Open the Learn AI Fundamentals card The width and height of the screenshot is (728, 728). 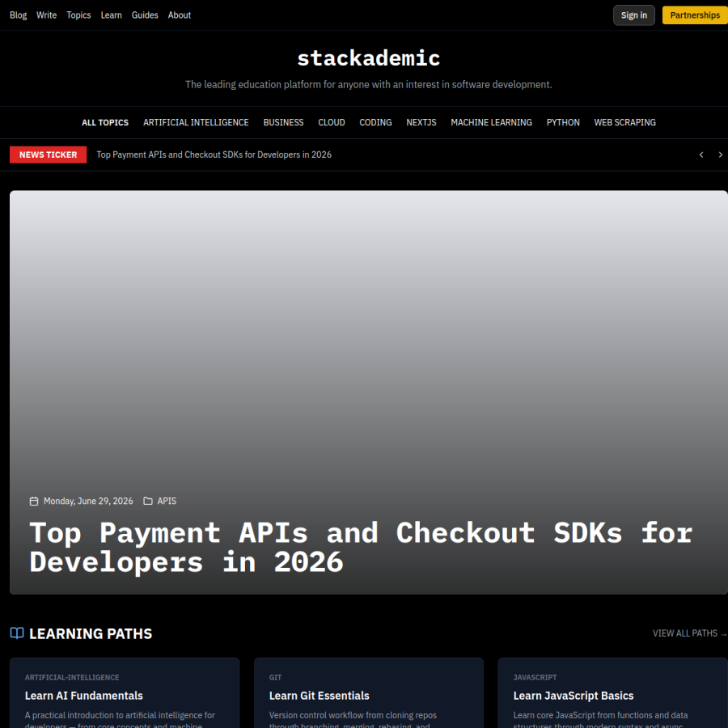(x=125, y=692)
